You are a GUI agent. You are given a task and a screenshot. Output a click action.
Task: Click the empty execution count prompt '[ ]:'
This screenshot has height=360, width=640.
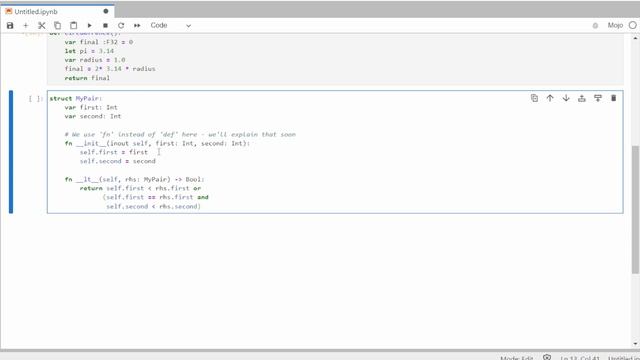pos(36,98)
